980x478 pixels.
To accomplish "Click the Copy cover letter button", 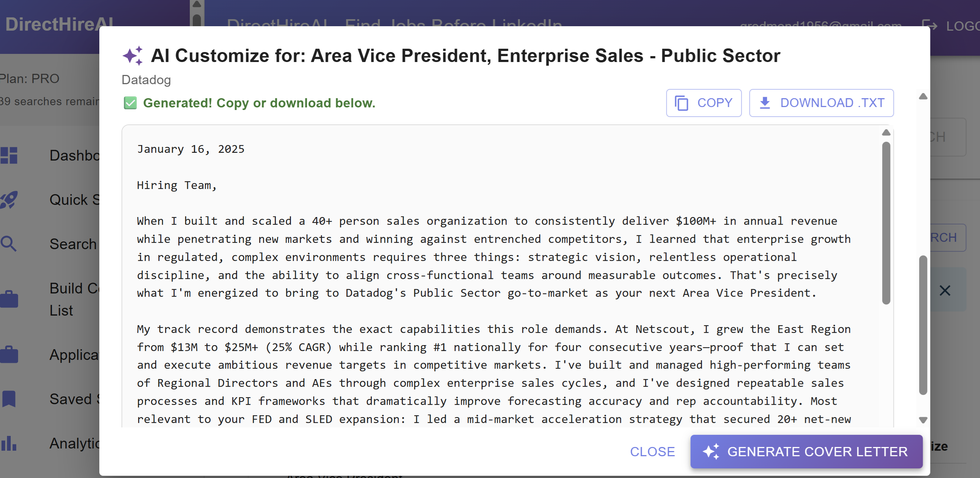I will click(x=703, y=103).
